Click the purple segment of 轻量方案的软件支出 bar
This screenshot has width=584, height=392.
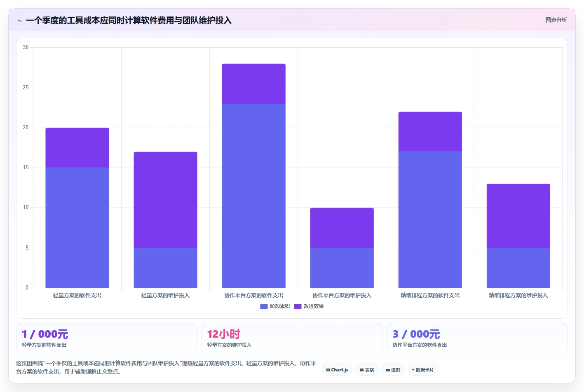(x=77, y=148)
